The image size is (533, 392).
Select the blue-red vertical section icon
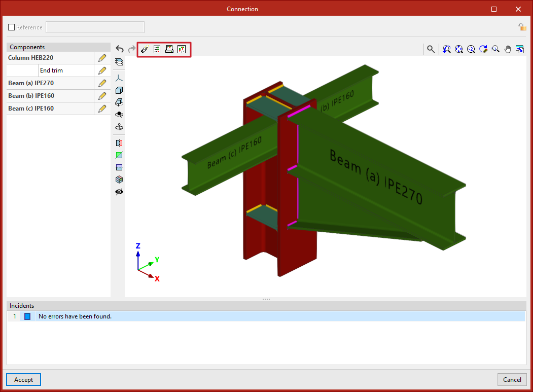point(119,143)
